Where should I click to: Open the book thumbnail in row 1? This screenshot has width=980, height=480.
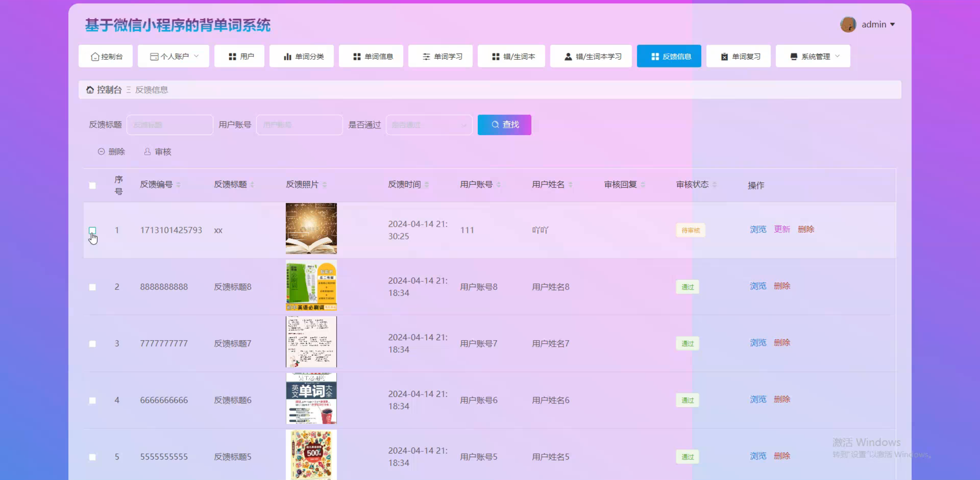[311, 229]
